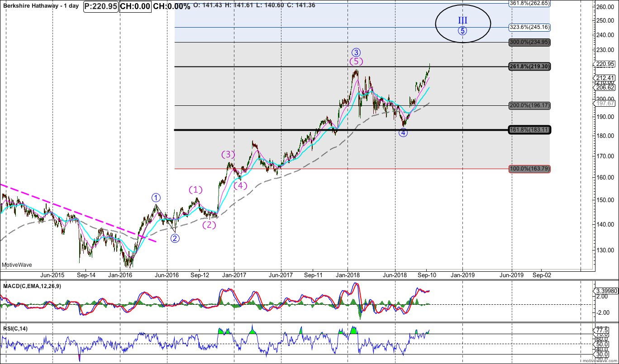Click the Jan-2016 date axis label
The image size is (619, 364).
pos(120,274)
